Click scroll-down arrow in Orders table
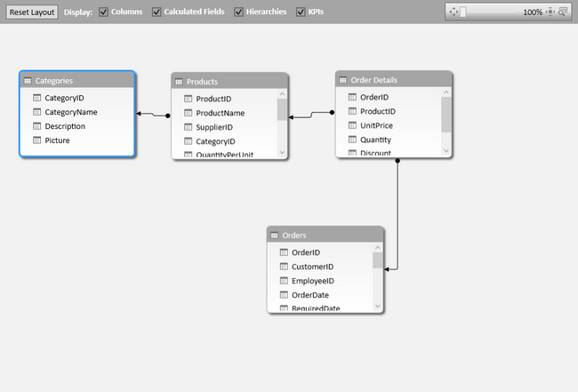This screenshot has width=578, height=392. pyautogui.click(x=377, y=306)
